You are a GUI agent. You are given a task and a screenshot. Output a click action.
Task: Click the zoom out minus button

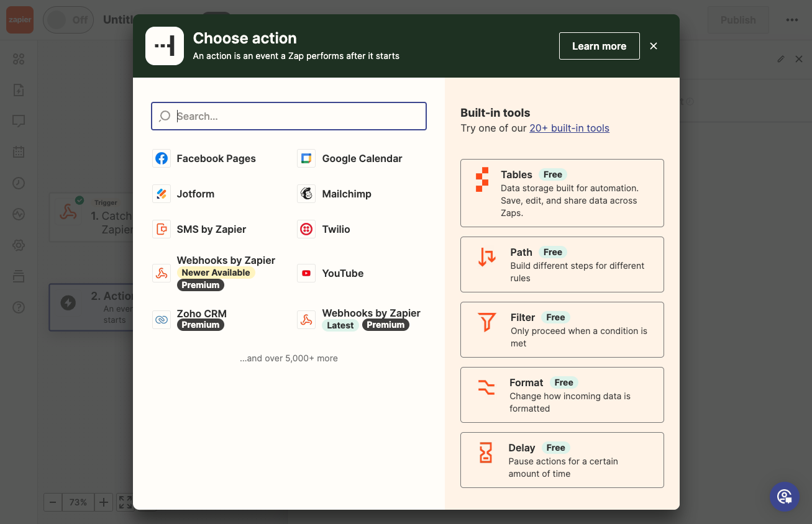point(53,502)
